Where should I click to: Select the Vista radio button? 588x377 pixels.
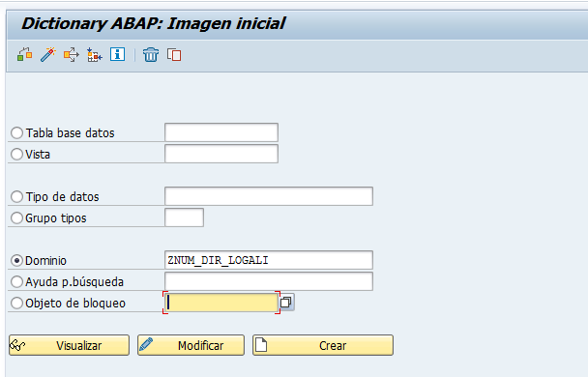pos(16,154)
